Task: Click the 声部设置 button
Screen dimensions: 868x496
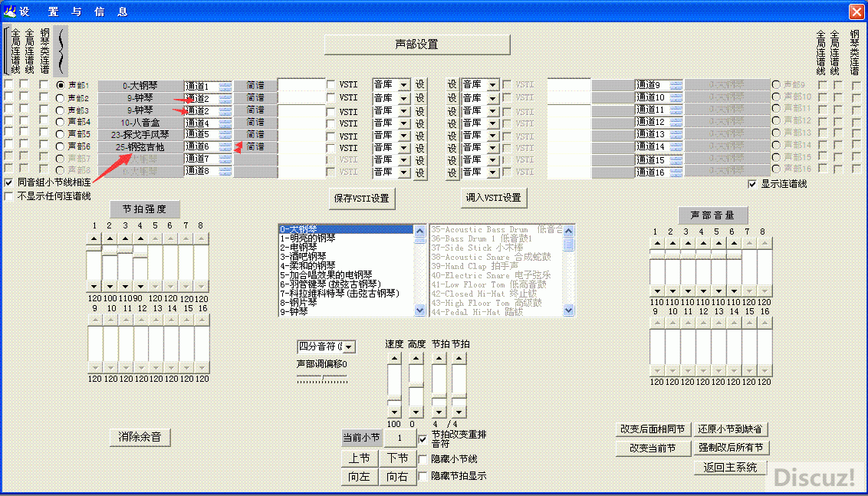Action: tap(417, 44)
